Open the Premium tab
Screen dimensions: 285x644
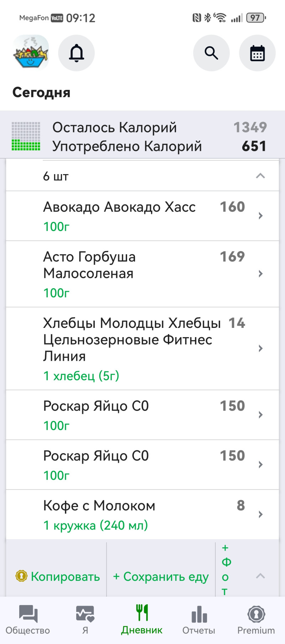tap(256, 620)
